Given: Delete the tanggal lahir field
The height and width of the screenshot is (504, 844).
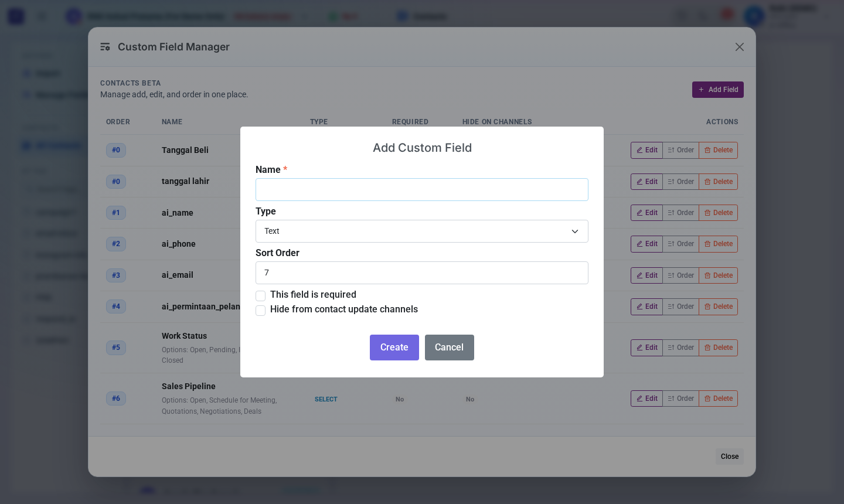Looking at the screenshot, I should 719,182.
